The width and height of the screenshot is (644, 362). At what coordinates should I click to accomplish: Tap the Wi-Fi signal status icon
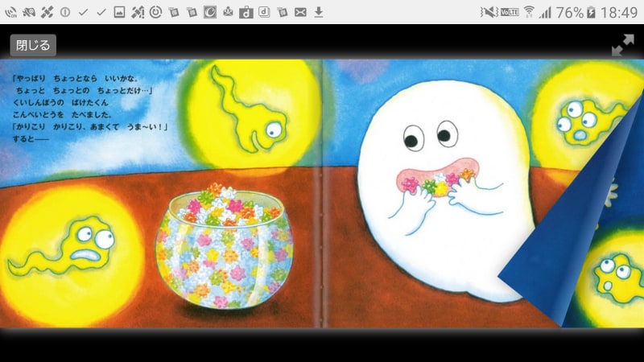click(529, 12)
